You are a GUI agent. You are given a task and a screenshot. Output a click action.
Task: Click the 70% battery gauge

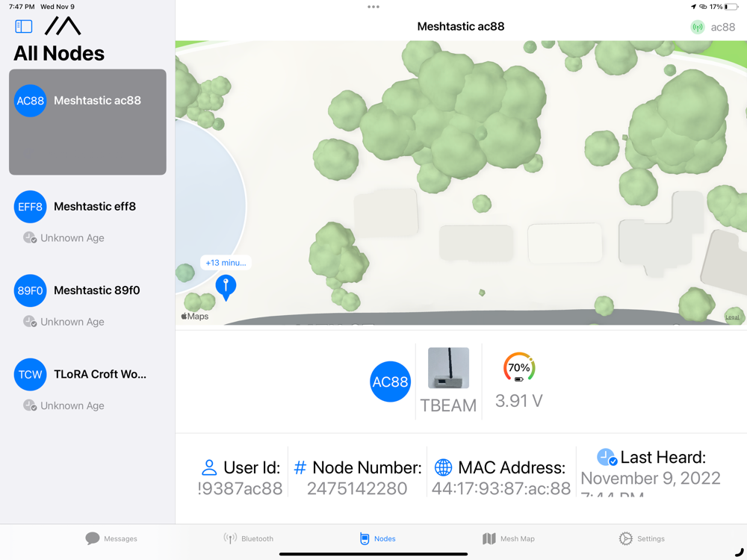[519, 368]
